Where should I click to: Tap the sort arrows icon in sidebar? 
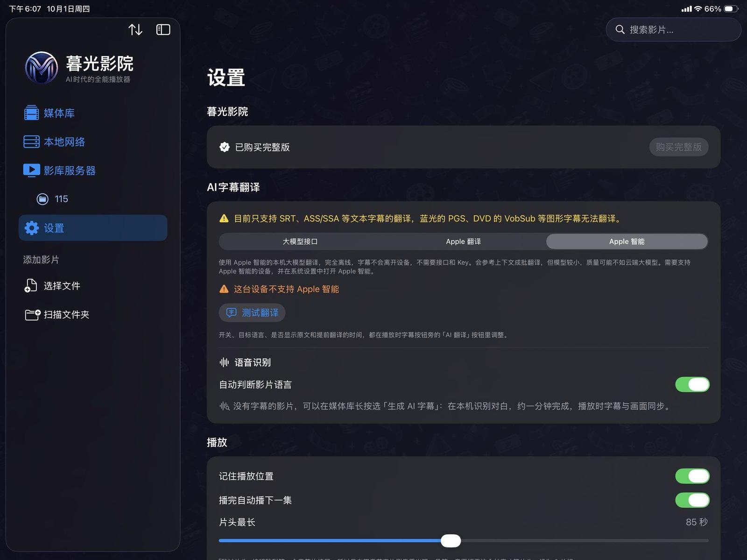click(x=135, y=30)
